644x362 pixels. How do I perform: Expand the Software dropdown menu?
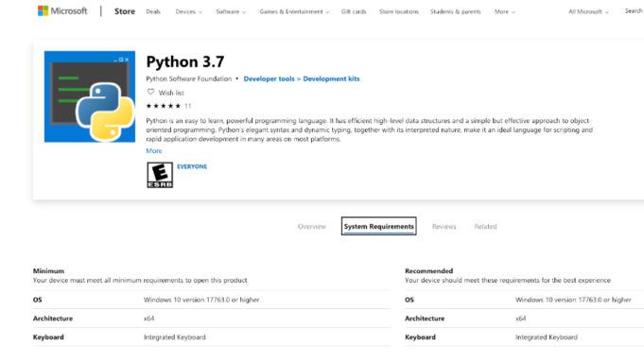coord(231,12)
